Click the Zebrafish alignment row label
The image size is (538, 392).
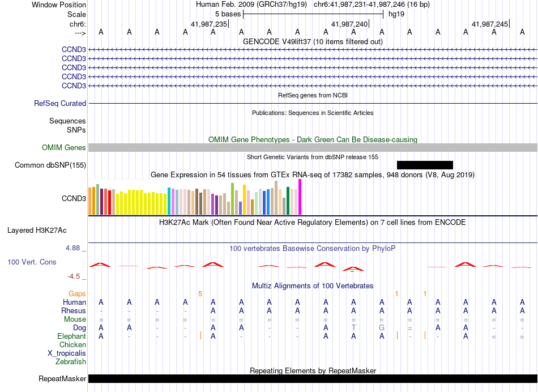71,362
